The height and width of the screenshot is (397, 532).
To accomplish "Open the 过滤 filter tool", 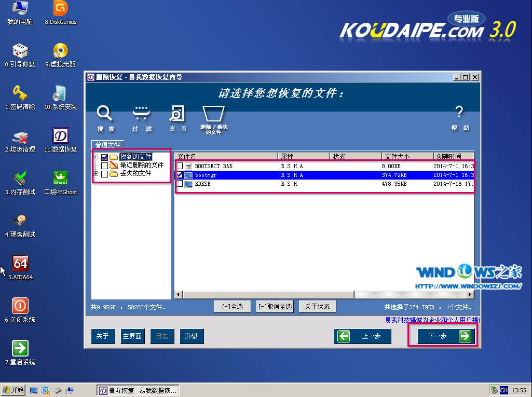I will coord(141,114).
